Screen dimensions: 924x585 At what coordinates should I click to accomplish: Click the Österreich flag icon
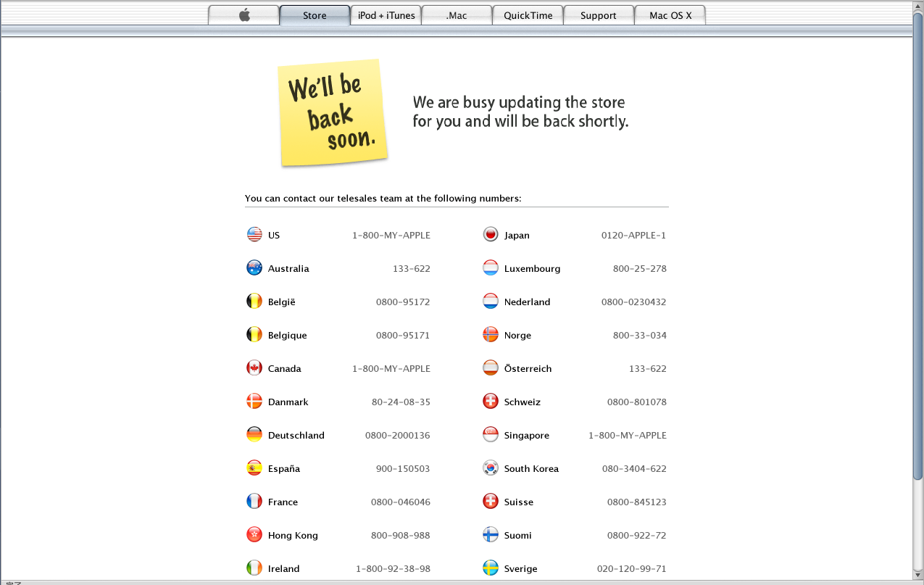point(491,368)
